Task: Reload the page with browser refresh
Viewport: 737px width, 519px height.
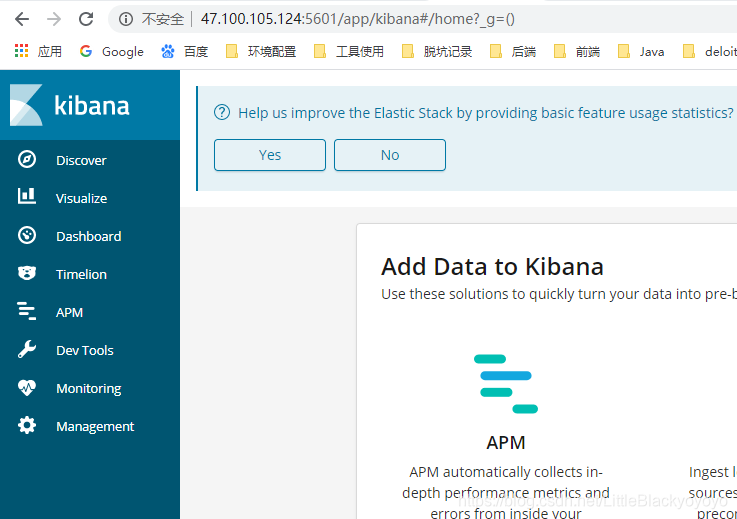Action: [x=86, y=19]
